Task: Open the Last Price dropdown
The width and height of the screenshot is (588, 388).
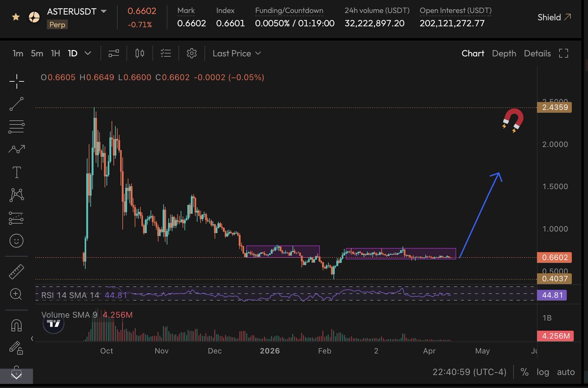Action: (x=236, y=53)
